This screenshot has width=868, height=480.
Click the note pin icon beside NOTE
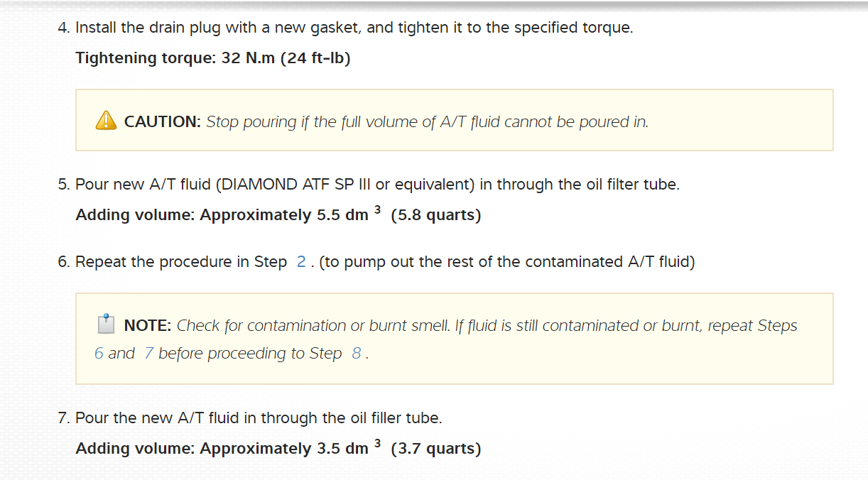[x=106, y=324]
